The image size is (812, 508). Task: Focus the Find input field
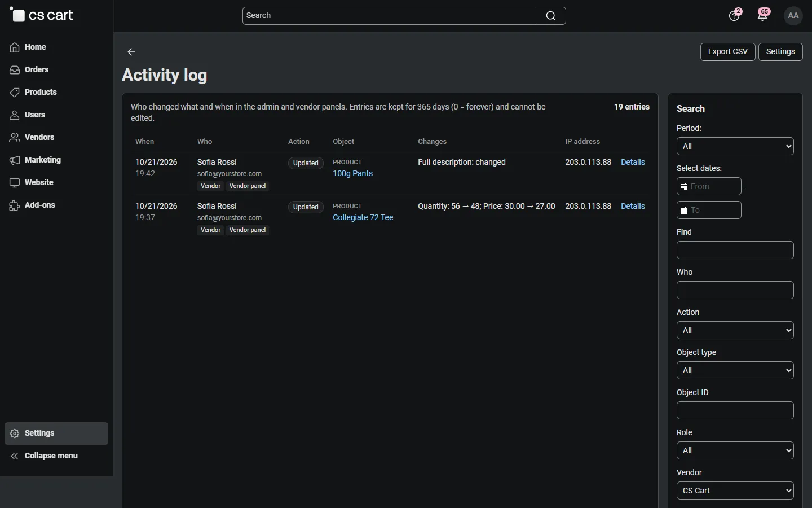[735, 250]
